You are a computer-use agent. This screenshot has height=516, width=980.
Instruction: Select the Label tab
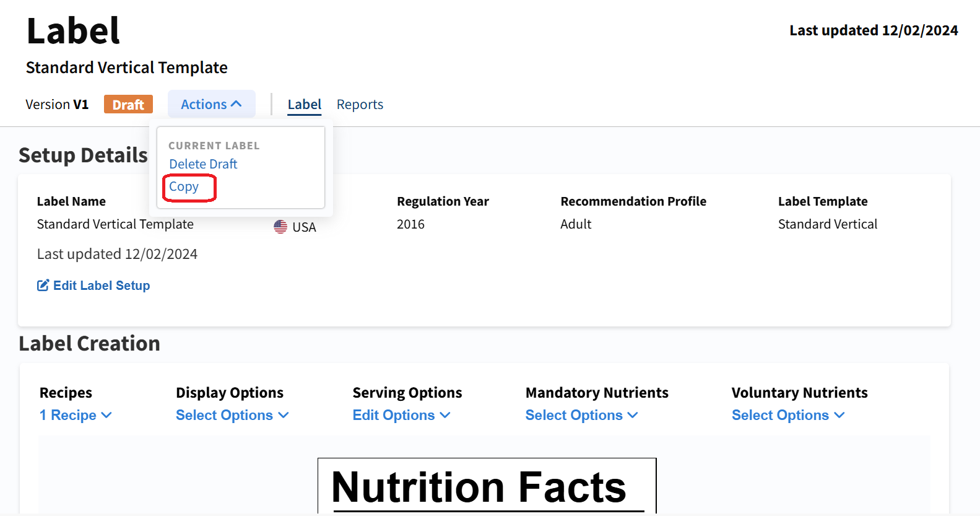tap(304, 104)
